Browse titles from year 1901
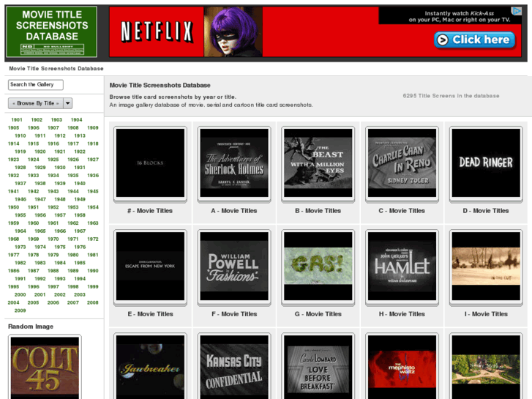Screen dimensions: 532x399 tap(17, 120)
